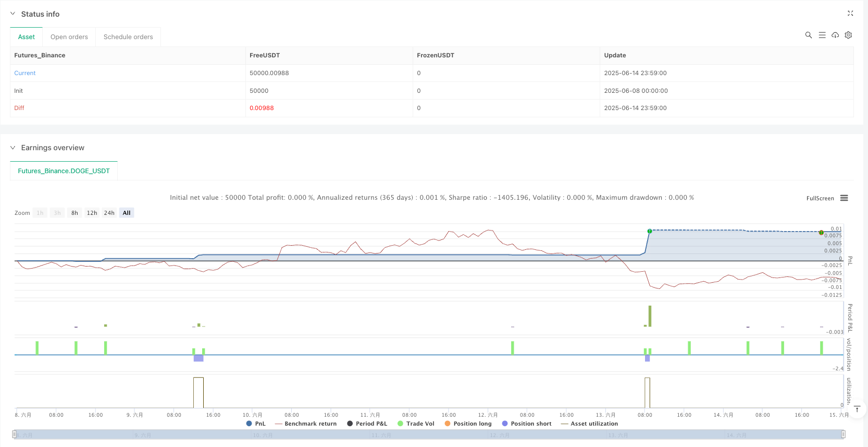Click the cloud download icon
868x447 pixels.
(835, 35)
